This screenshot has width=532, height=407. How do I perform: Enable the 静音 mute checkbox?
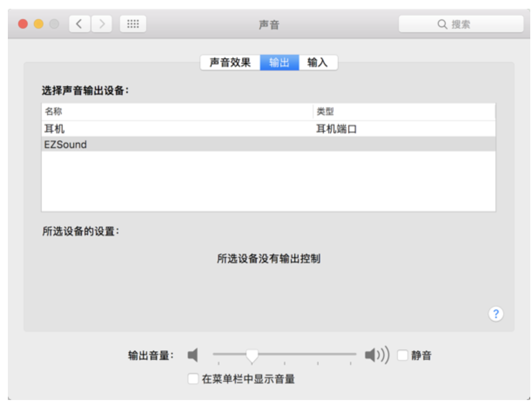(403, 356)
